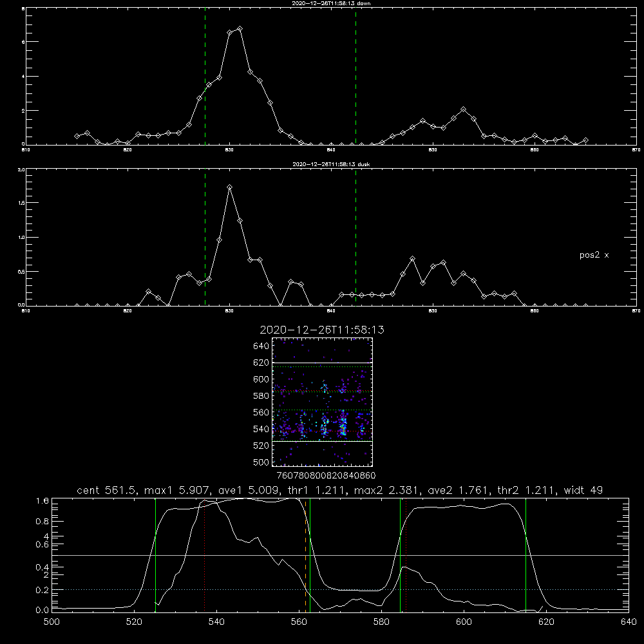Viewport: 644px width, 644px height.
Task: Click the color detector image thumbnail
Action: pyautogui.click(x=322, y=402)
